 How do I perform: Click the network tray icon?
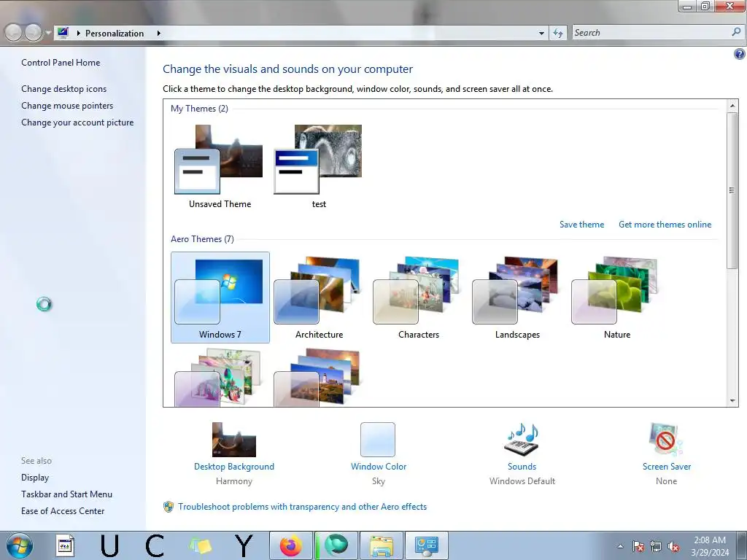tap(656, 546)
